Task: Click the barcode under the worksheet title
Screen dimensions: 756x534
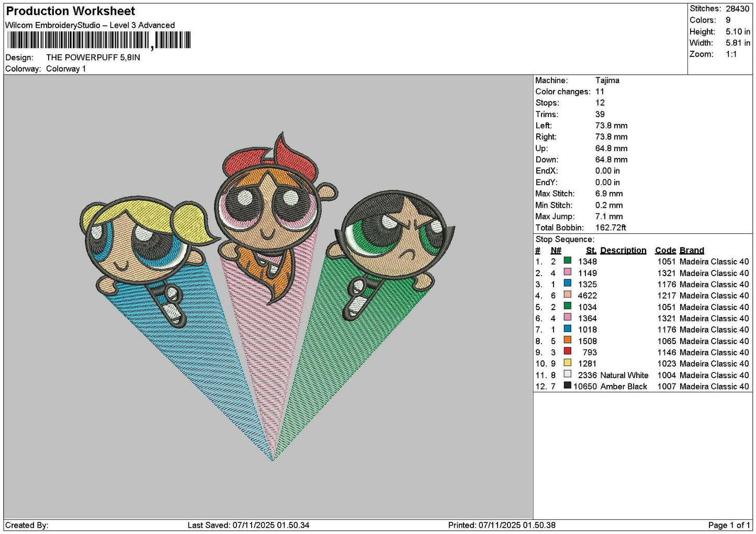Action: coord(99,40)
